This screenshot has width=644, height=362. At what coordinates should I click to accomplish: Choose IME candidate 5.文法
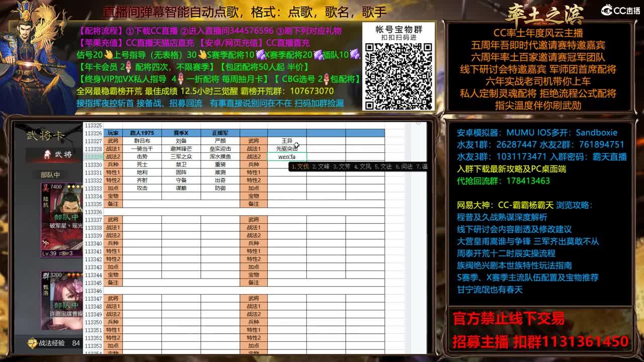[383, 166]
